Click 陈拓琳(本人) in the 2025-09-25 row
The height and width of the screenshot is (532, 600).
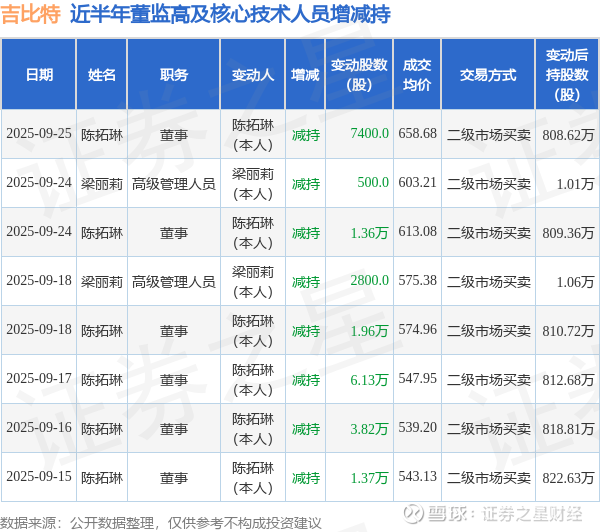tap(253, 135)
